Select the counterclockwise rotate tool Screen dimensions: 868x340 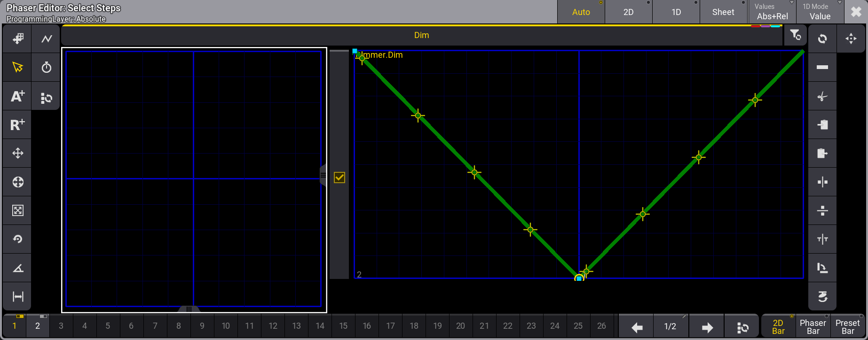coord(17,239)
